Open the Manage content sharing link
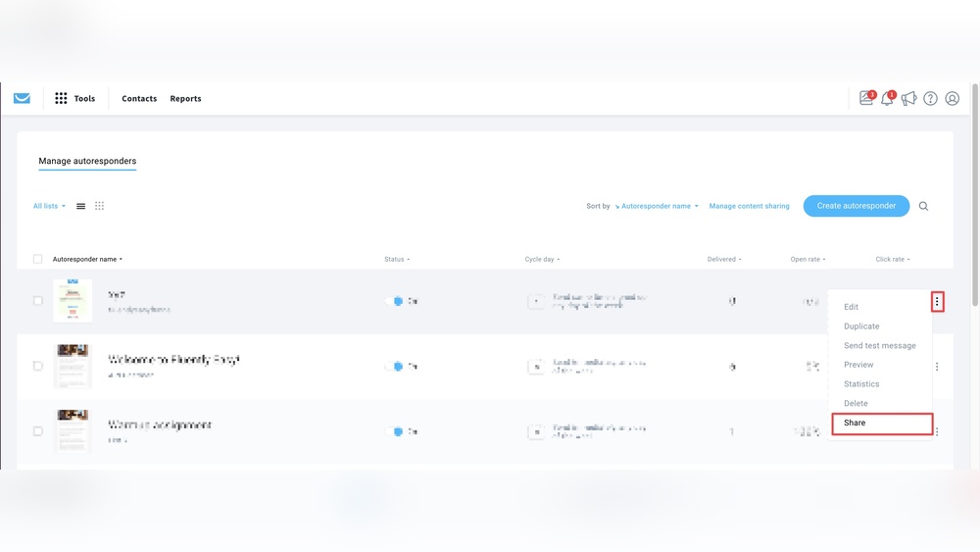Screen dimensions: 980x552 tap(749, 206)
